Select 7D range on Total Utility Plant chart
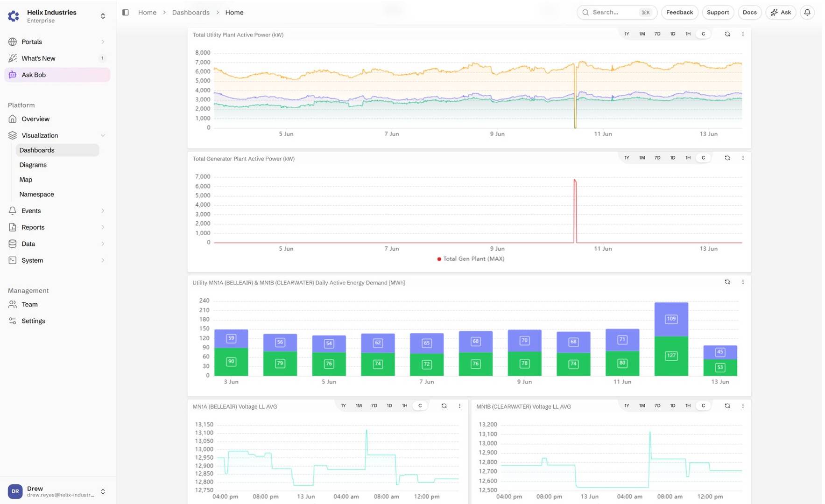This screenshot has height=504, width=825. tap(657, 34)
